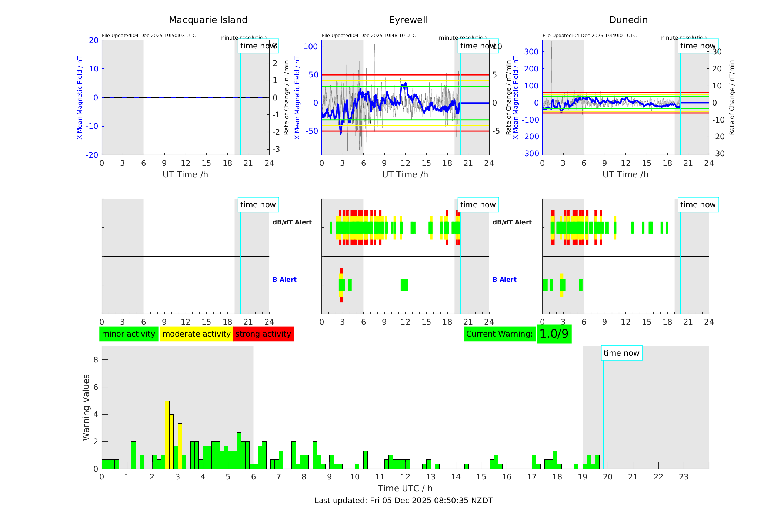Click the Dunedin B Alert label
Screen dimensions: 784x532
[x=504, y=280]
